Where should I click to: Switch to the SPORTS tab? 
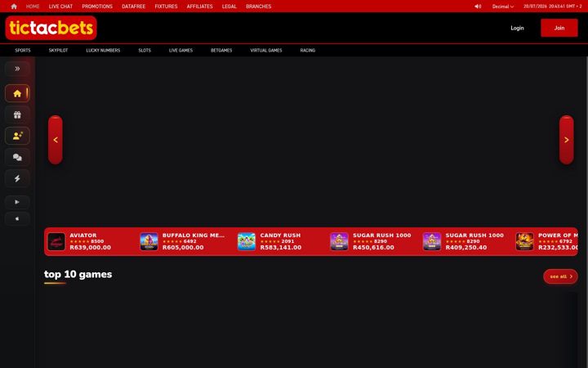point(23,51)
